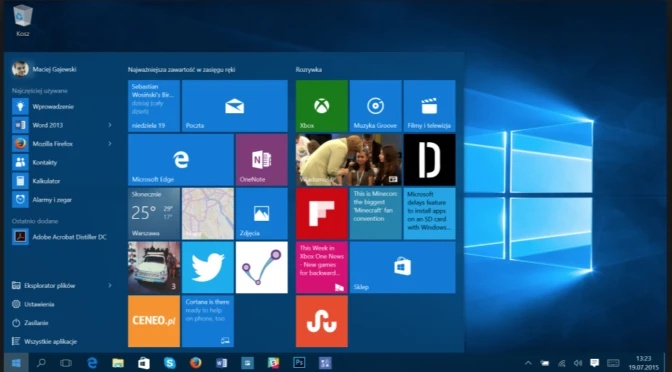Image resolution: width=672 pixels, height=372 pixels.
Task: Open the CENEO.pl tile
Action: pyautogui.click(x=154, y=321)
